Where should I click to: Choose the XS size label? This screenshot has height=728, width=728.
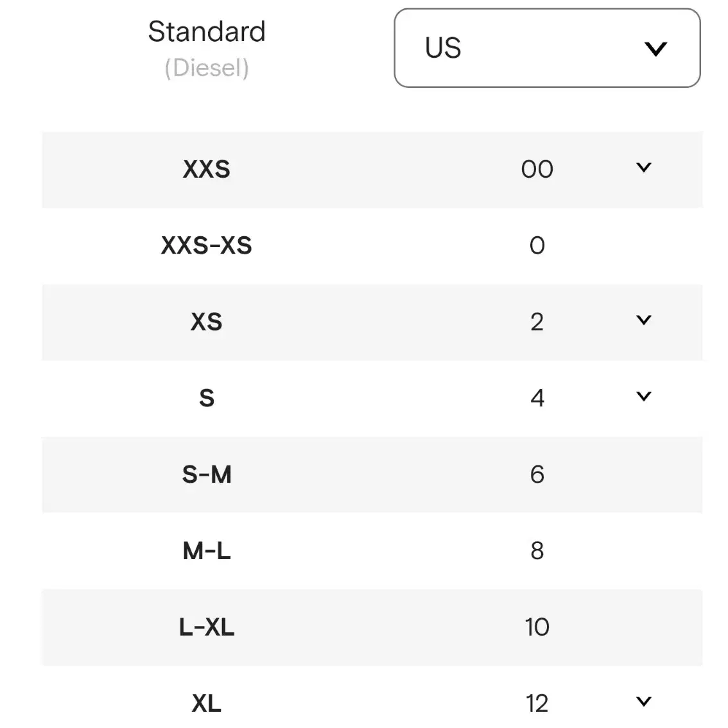point(207,322)
